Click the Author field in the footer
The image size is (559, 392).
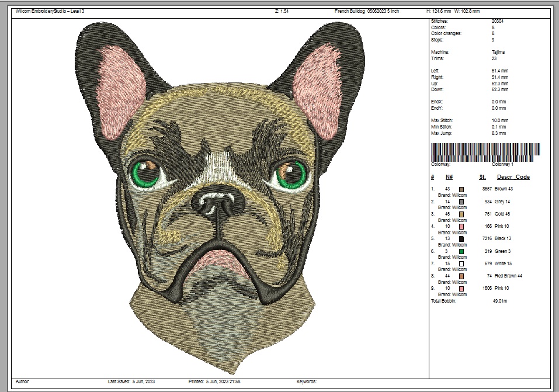(x=23, y=381)
